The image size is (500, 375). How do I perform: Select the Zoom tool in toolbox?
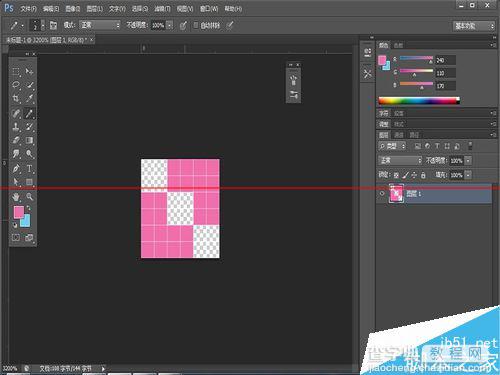(29, 197)
